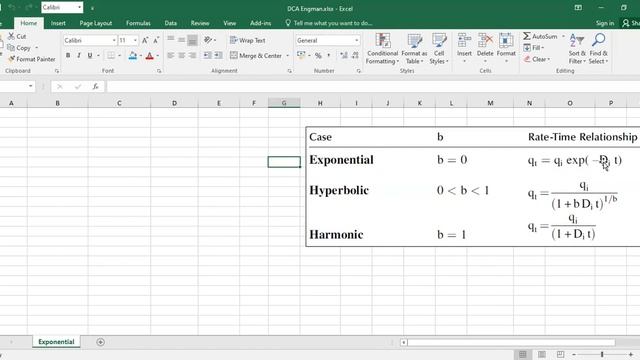Switch to the Page Layout tab
This screenshot has height=360, width=640.
96,23
